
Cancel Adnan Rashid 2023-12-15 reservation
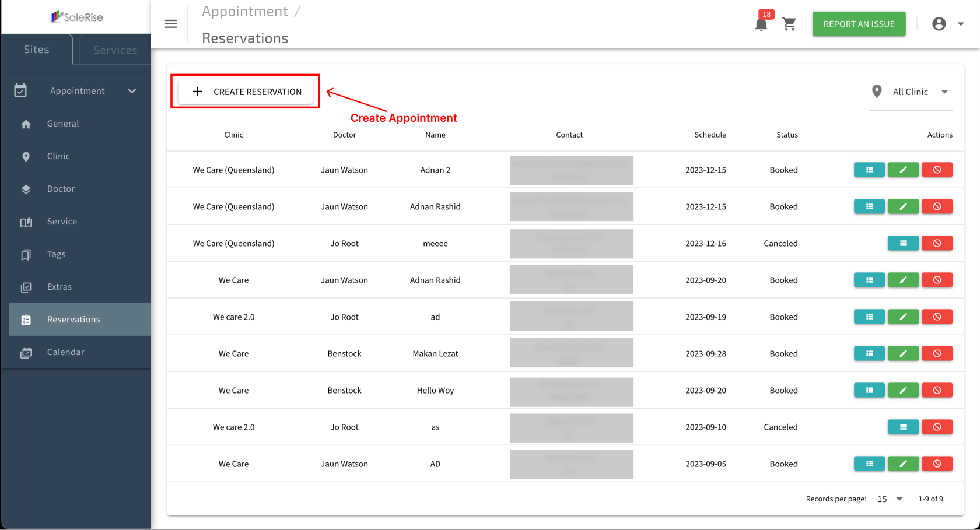tap(937, 206)
